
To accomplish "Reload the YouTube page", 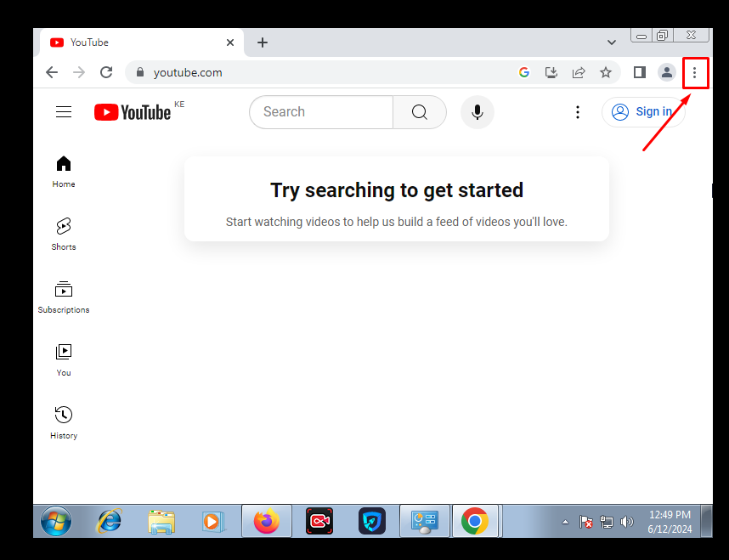I will point(106,72).
